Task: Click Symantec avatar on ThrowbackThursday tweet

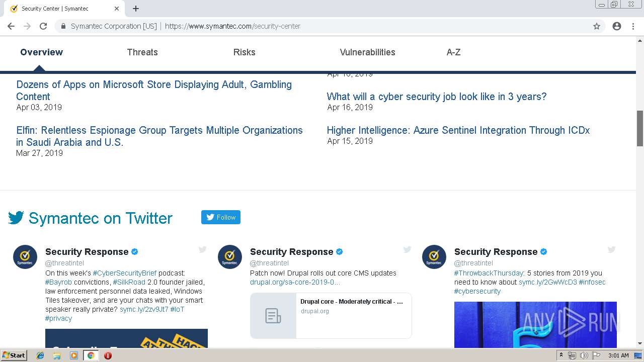Action: 434,257
